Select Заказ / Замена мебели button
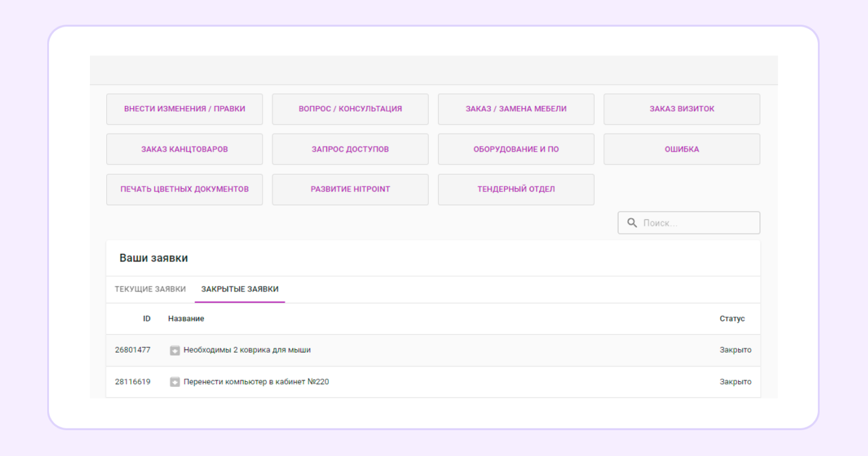868x456 pixels. 516,109
